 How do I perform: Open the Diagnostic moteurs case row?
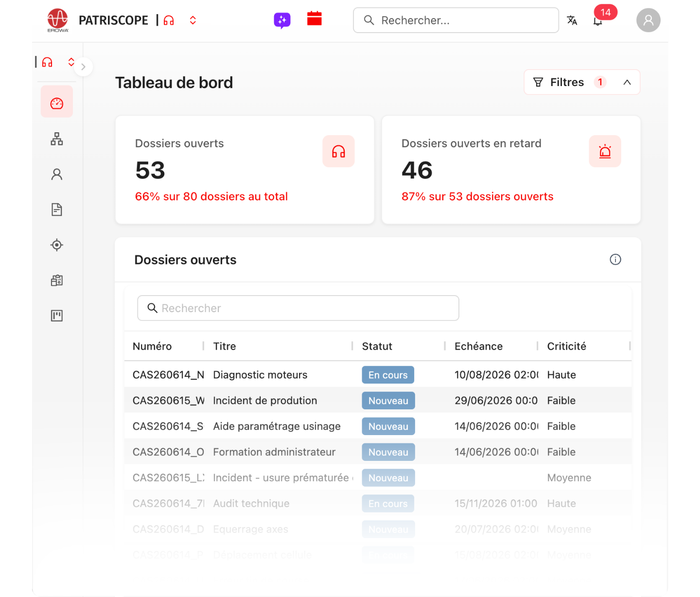(378, 375)
